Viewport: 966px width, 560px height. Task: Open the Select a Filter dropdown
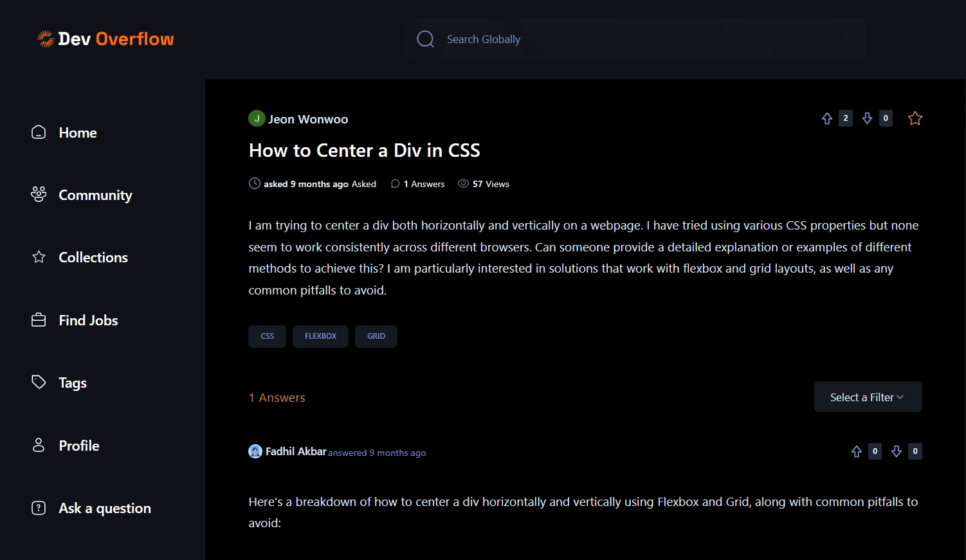coord(868,397)
